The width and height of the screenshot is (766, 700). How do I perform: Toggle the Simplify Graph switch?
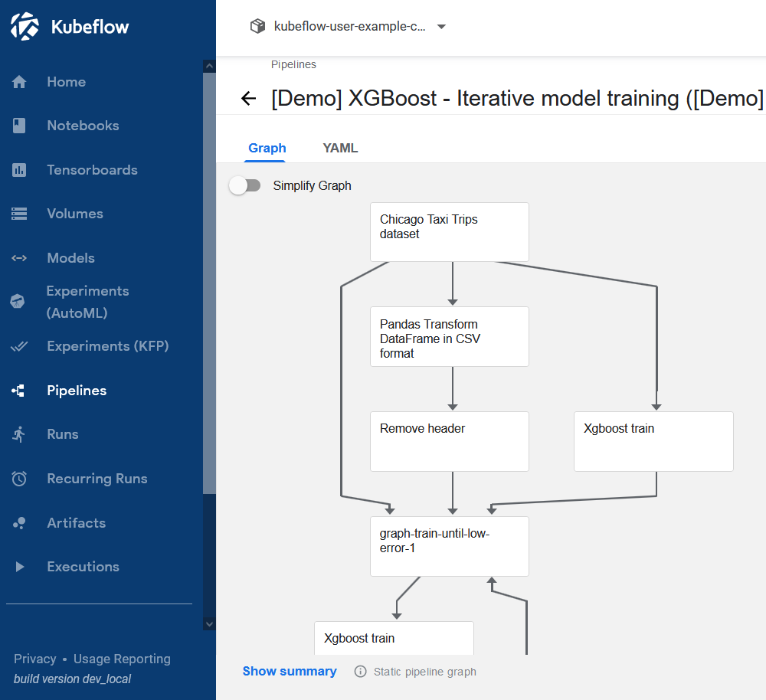tap(245, 185)
